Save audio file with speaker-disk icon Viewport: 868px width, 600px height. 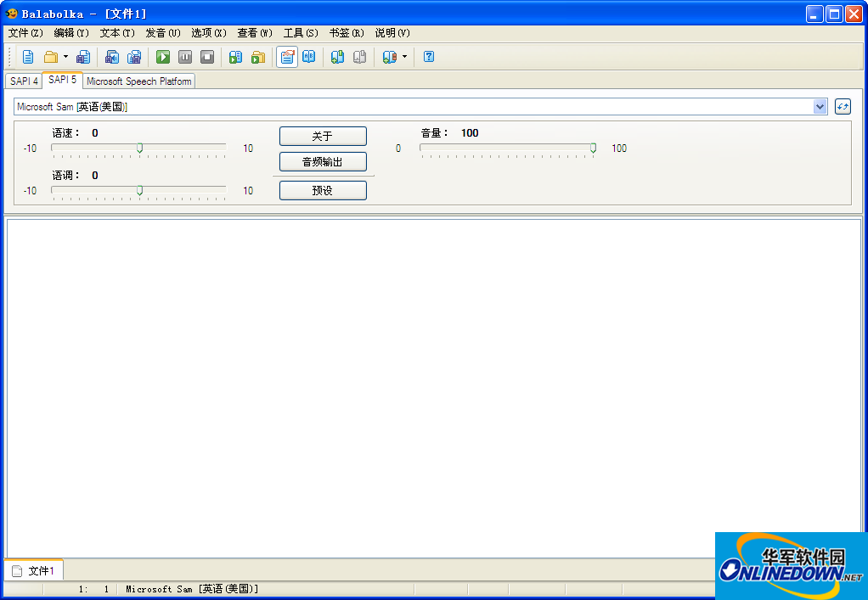pos(112,57)
